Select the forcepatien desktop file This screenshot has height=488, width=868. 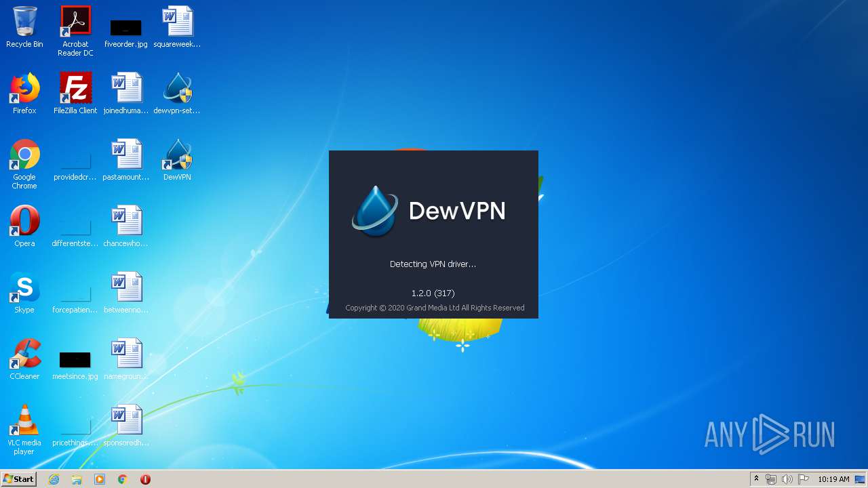(75, 299)
